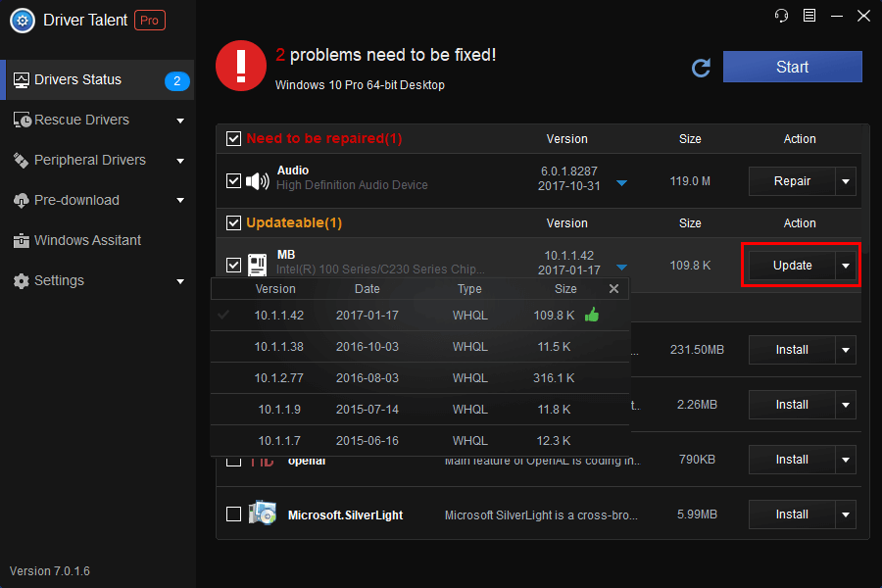Screen dimensions: 882x588
Task: Open the Repair button dropdown arrow
Action: (846, 181)
